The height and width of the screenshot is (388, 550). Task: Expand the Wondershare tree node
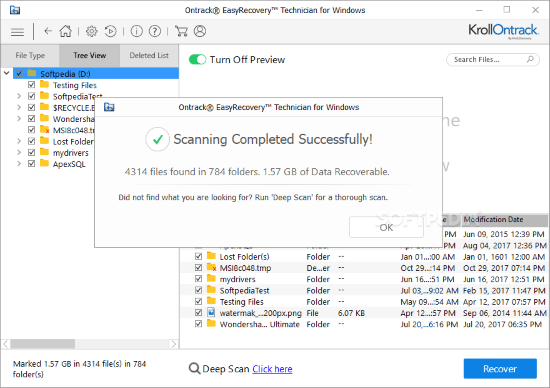pyautogui.click(x=19, y=119)
